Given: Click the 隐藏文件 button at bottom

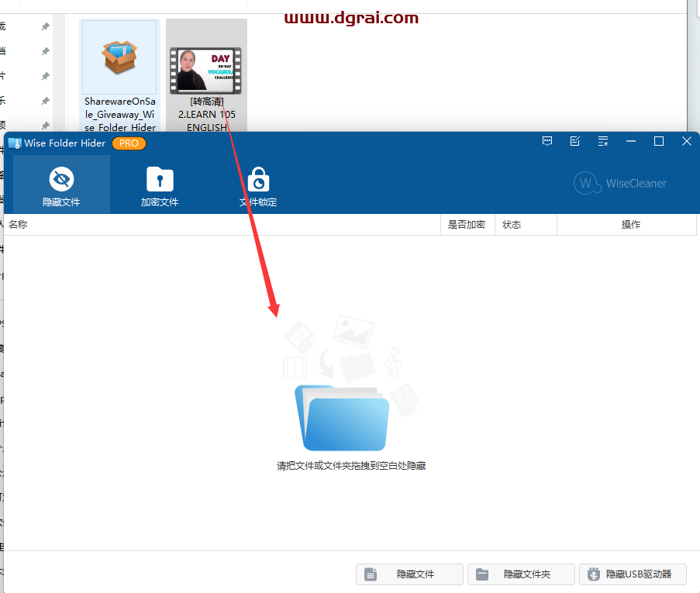Looking at the screenshot, I should pyautogui.click(x=409, y=574).
